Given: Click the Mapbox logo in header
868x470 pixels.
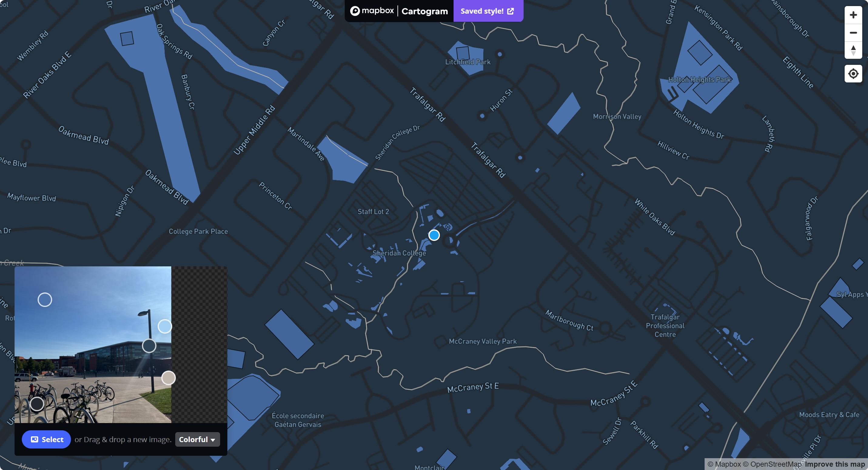Looking at the screenshot, I should tap(372, 11).
